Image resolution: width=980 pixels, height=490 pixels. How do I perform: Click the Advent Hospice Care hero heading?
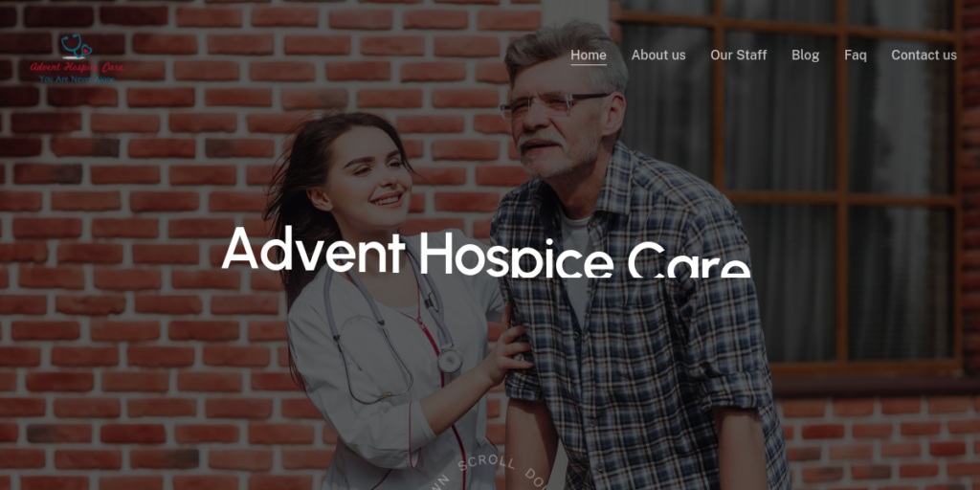(x=486, y=252)
